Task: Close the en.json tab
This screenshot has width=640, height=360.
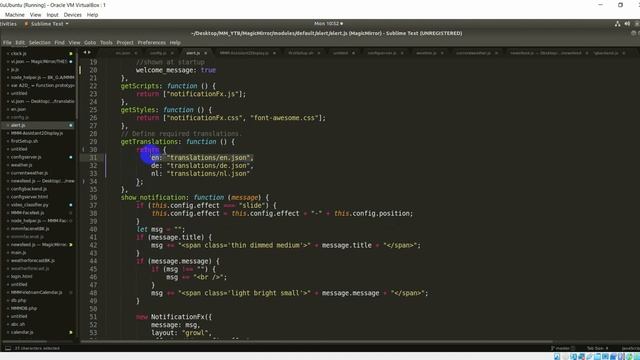Action: tap(136, 53)
